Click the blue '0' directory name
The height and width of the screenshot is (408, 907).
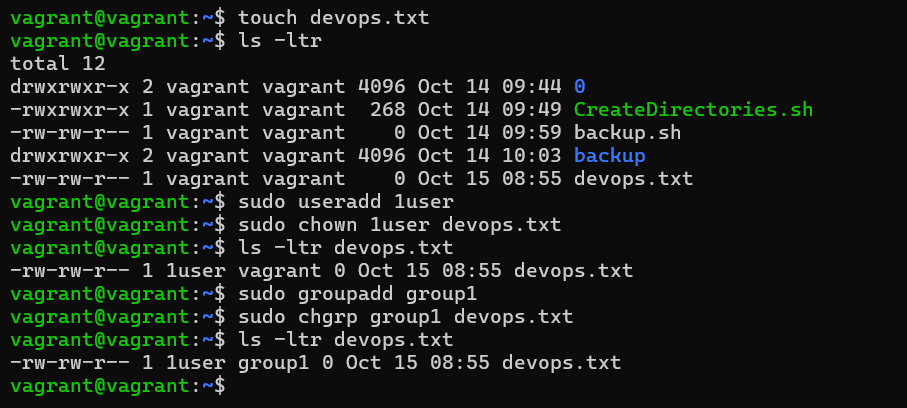click(580, 87)
